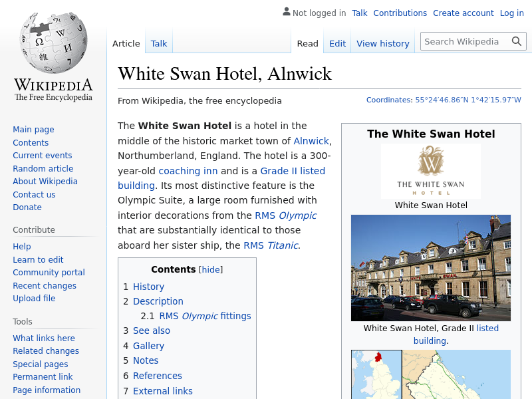Image resolution: width=532 pixels, height=399 pixels.
Task: Follow the Alnwick link in article
Action: point(311,141)
